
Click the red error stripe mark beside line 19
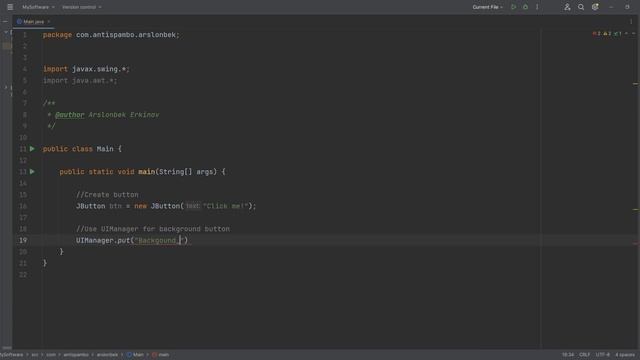636,244
